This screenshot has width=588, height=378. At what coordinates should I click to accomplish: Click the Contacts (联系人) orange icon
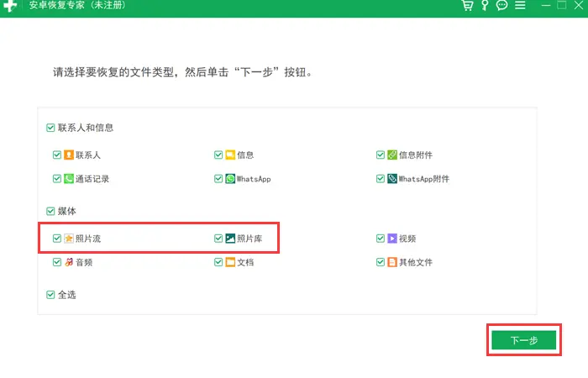tap(69, 155)
